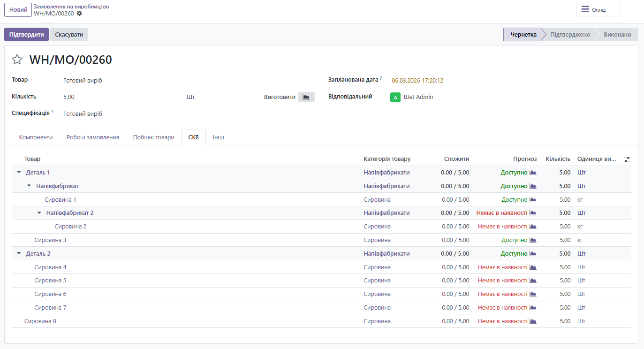Open column settings adjust icon in table header
Viewport: 644px width, 349px height.
pos(627,159)
